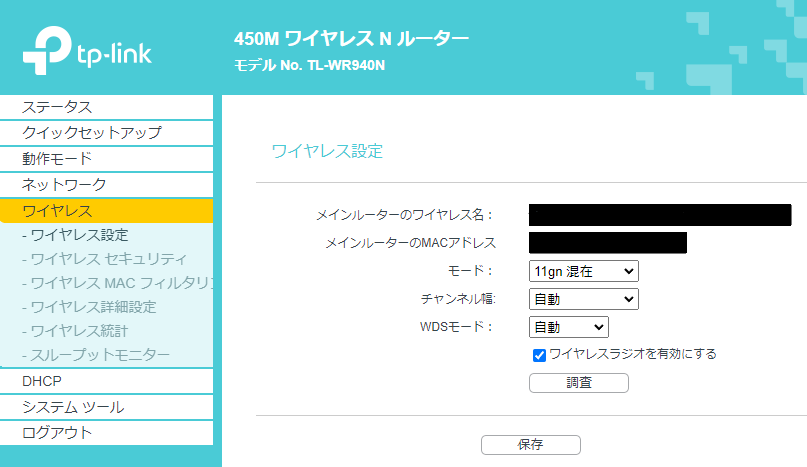Open ワイヤレス セキュリティ submenu
This screenshot has height=467, width=807.
pos(104,259)
